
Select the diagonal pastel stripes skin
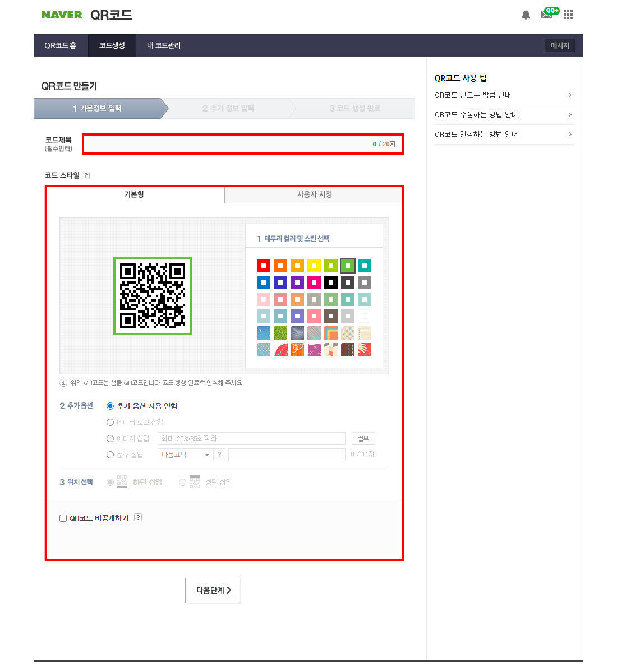coord(314,333)
